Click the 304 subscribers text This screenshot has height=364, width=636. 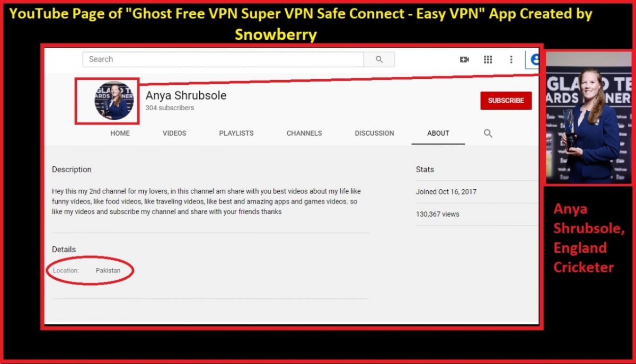point(170,108)
